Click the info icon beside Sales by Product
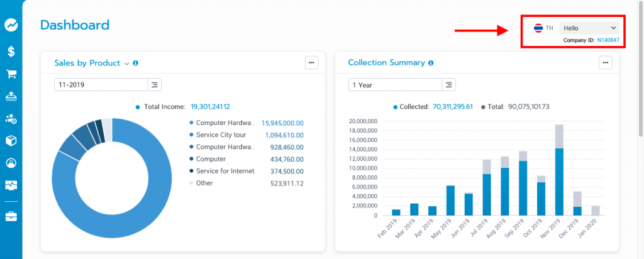The width and height of the screenshot is (644, 259). [136, 63]
